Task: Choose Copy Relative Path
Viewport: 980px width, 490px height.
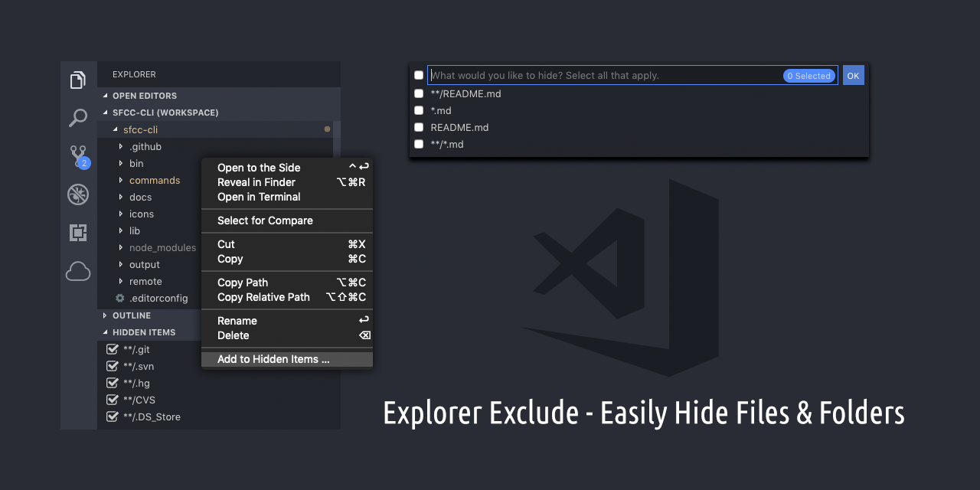Action: pyautogui.click(x=287, y=297)
